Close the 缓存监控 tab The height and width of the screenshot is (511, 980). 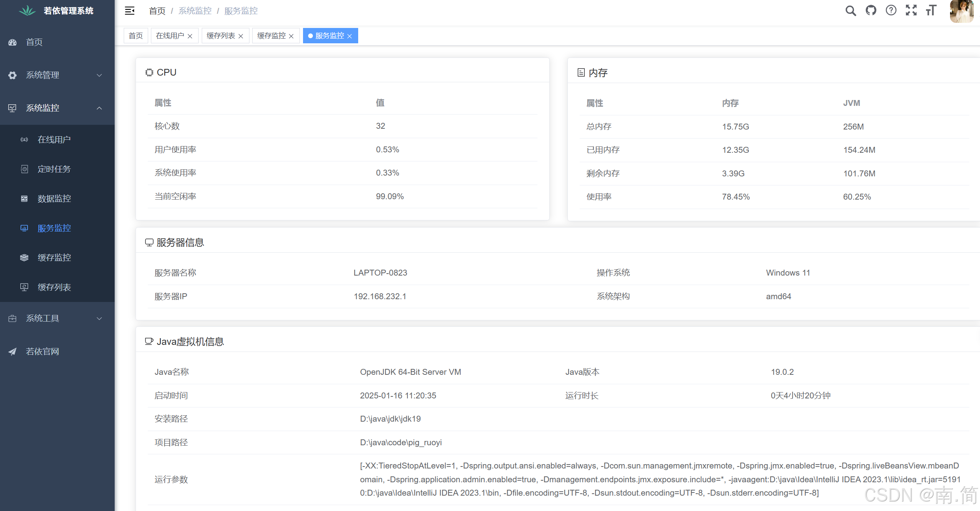tap(291, 36)
